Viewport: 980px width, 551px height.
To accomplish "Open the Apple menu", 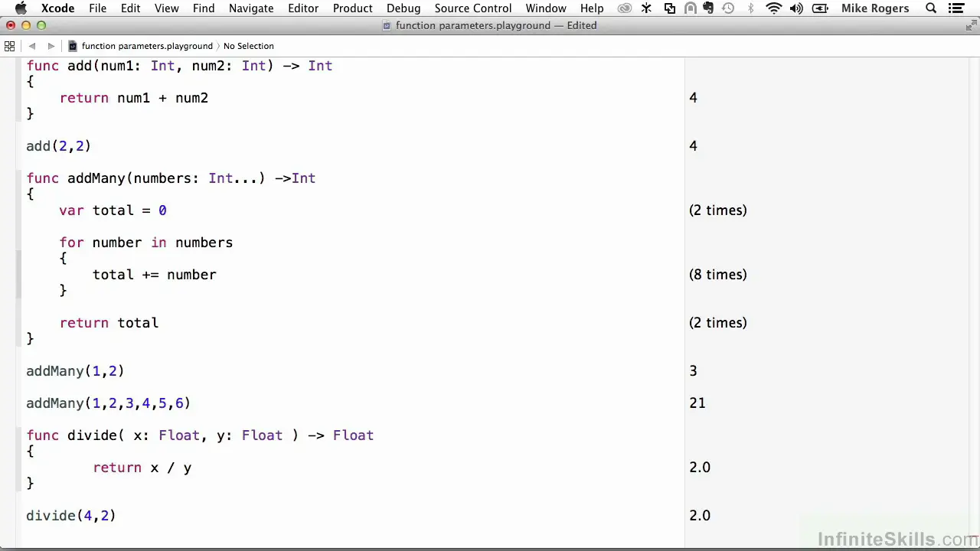I will 21,8.
